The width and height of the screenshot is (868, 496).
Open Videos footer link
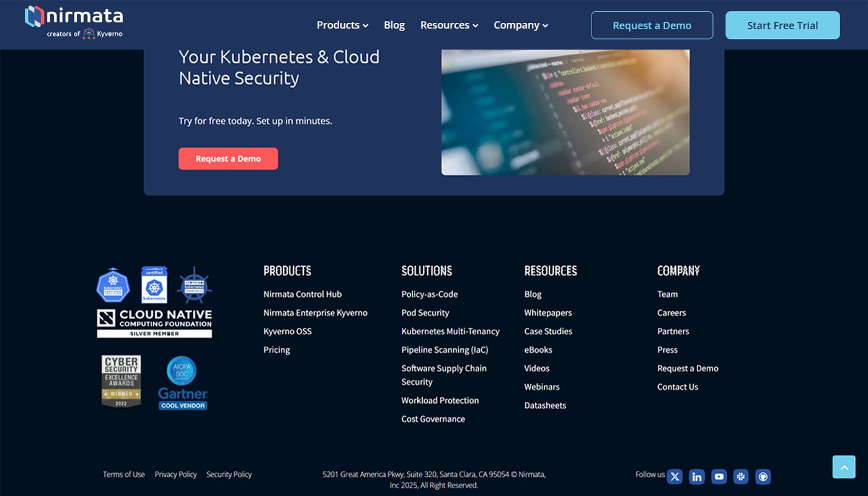point(537,368)
